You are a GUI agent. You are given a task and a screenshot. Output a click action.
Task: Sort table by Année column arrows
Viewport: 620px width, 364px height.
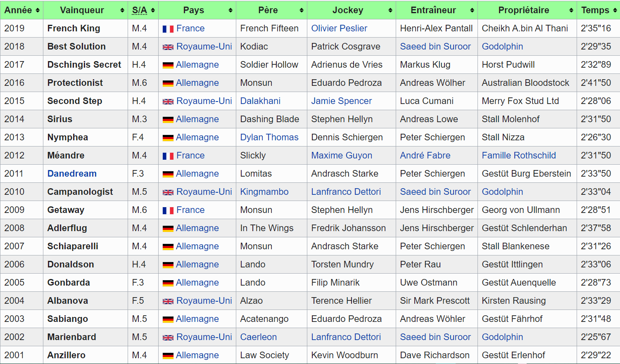pos(38,10)
